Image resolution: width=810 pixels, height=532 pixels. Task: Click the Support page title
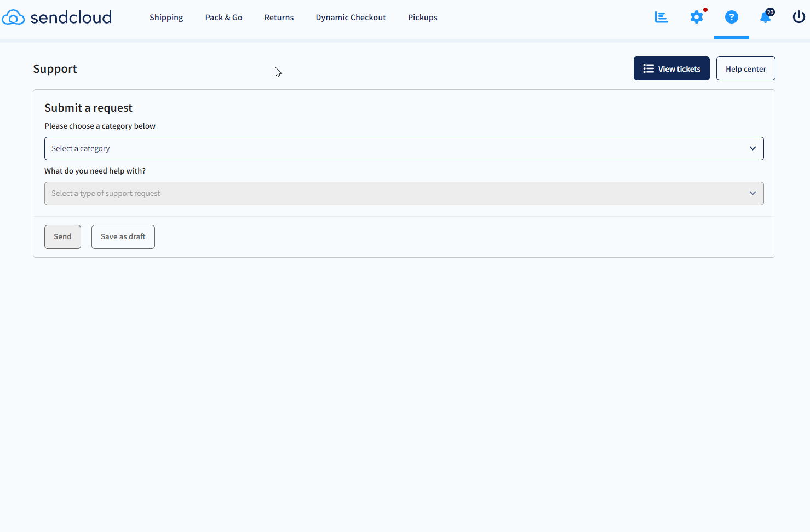click(x=55, y=69)
